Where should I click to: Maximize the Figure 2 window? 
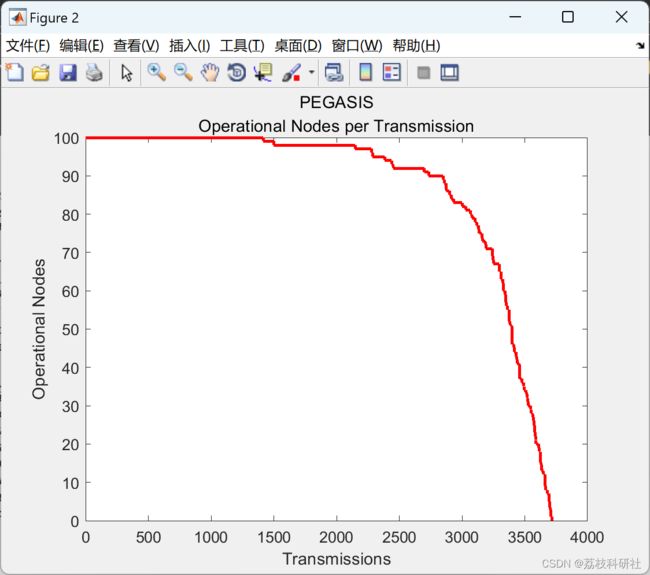pos(568,17)
